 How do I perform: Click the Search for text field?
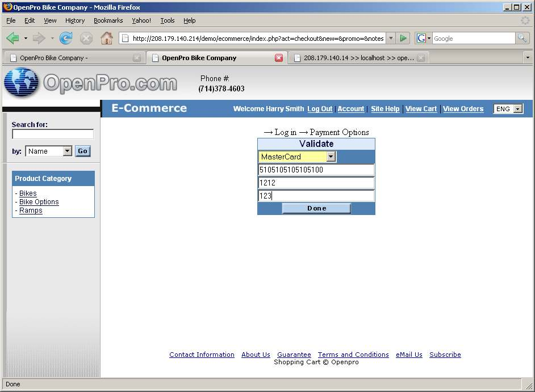point(53,134)
